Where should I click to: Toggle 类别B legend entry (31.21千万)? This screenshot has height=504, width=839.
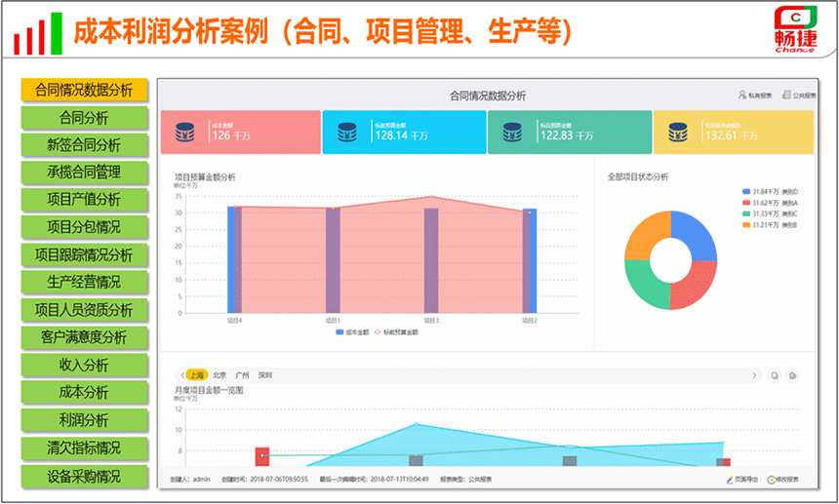[771, 225]
